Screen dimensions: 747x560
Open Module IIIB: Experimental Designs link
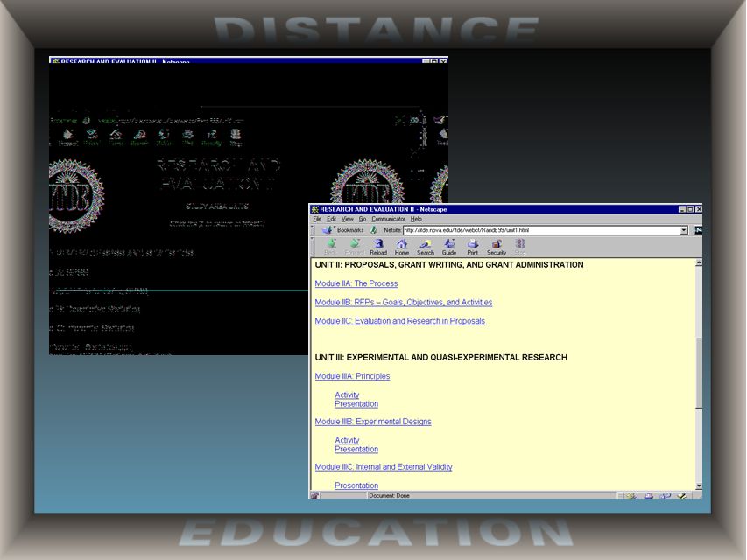[373, 422]
